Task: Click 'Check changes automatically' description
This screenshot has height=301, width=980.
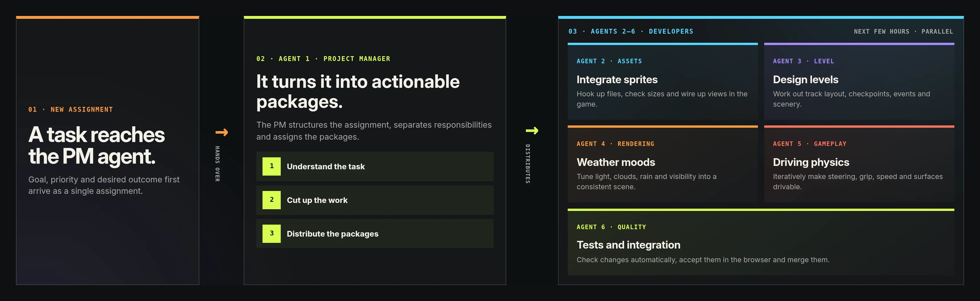Action: 703,259
